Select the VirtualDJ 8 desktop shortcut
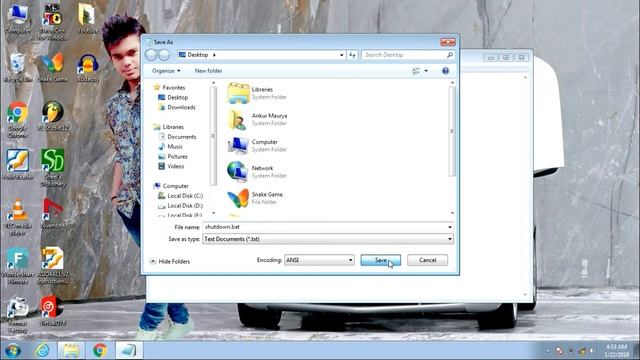Image resolution: width=640 pixels, height=360 pixels. tap(52, 312)
